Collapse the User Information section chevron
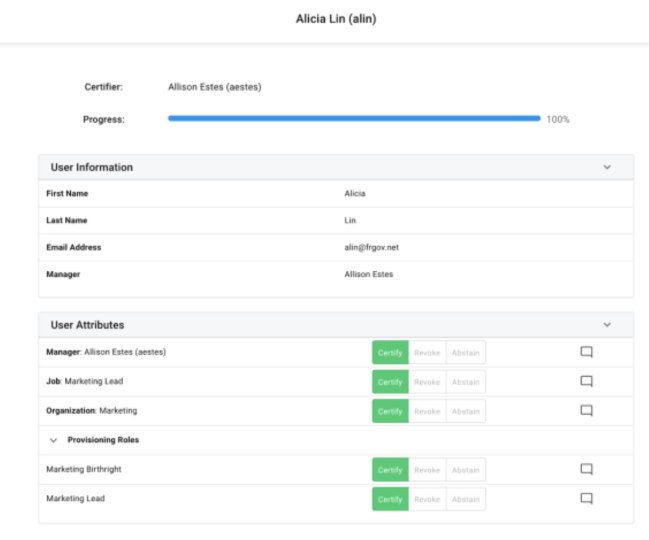Viewport: 649px width, 540px height. (607, 167)
